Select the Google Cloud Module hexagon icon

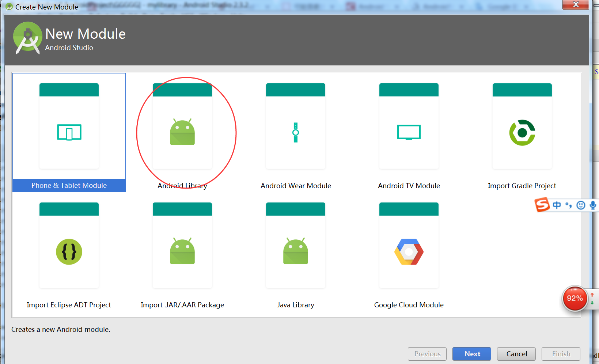[409, 251]
